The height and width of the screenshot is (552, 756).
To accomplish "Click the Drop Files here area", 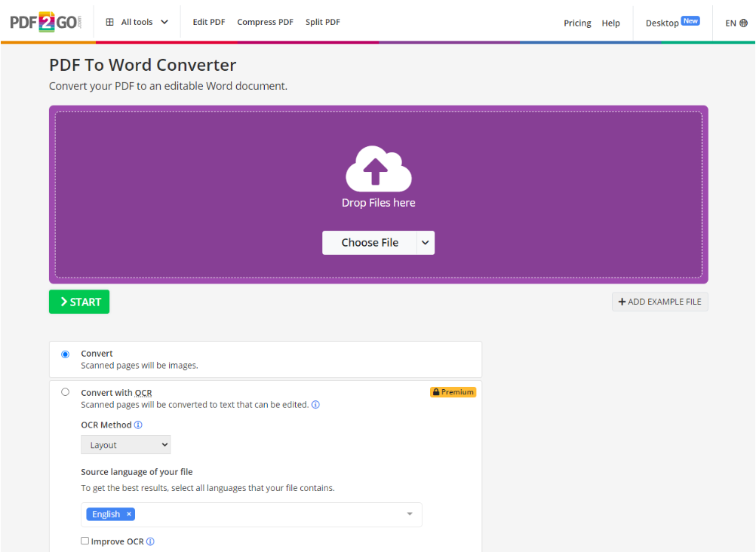I will click(x=378, y=202).
